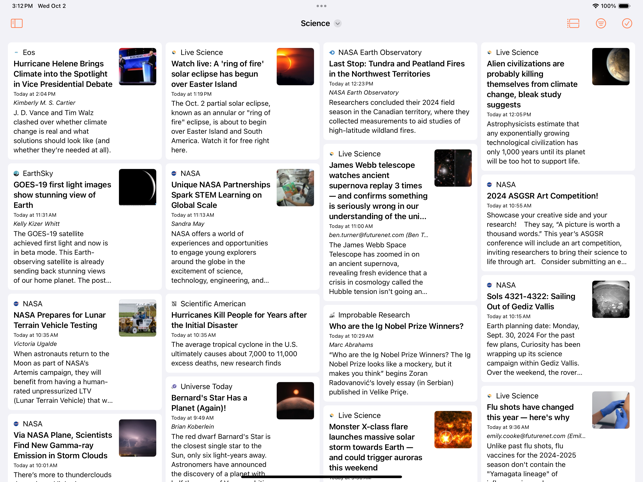Screen dimensions: 643x482
Task: Tap the solar eclipse 'ring of fire' thumbnail
Action: coord(295,67)
